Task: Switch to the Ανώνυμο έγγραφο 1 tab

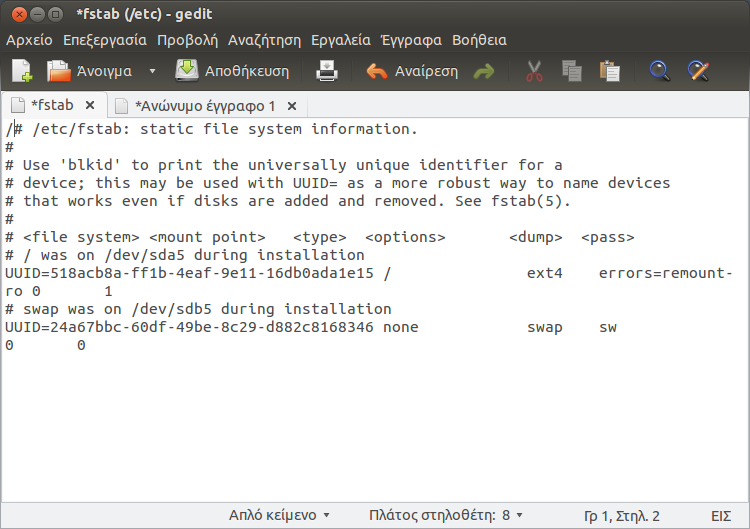Action: pos(205,105)
